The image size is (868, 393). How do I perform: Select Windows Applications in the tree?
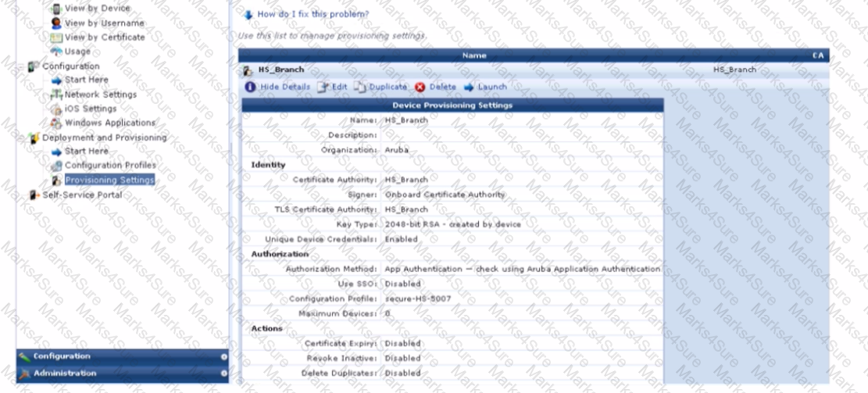(110, 123)
